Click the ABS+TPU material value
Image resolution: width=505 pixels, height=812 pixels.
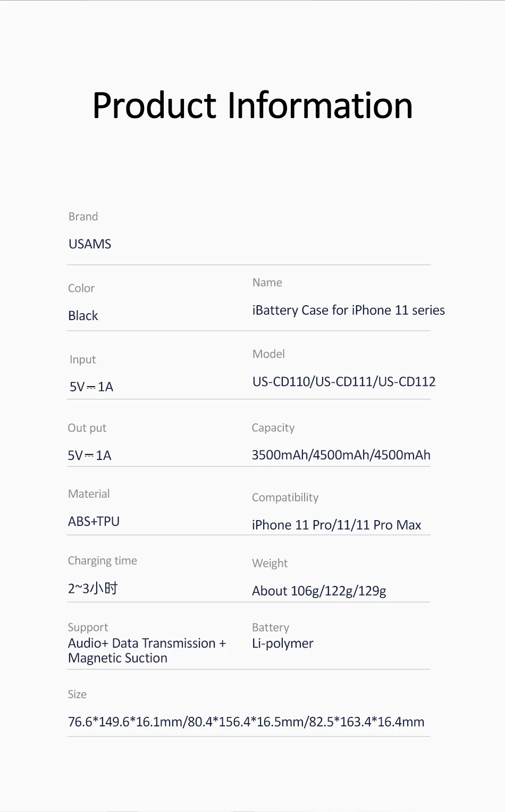[94, 522]
